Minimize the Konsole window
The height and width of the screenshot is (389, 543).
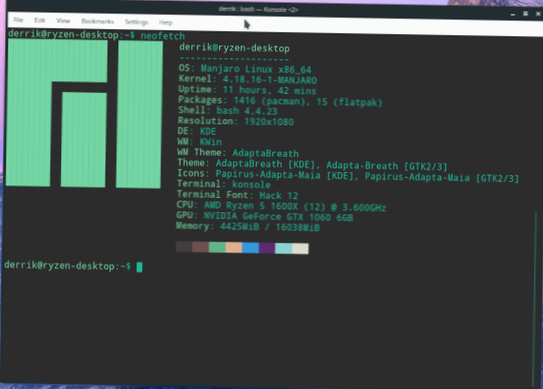pyautogui.click(x=513, y=14)
